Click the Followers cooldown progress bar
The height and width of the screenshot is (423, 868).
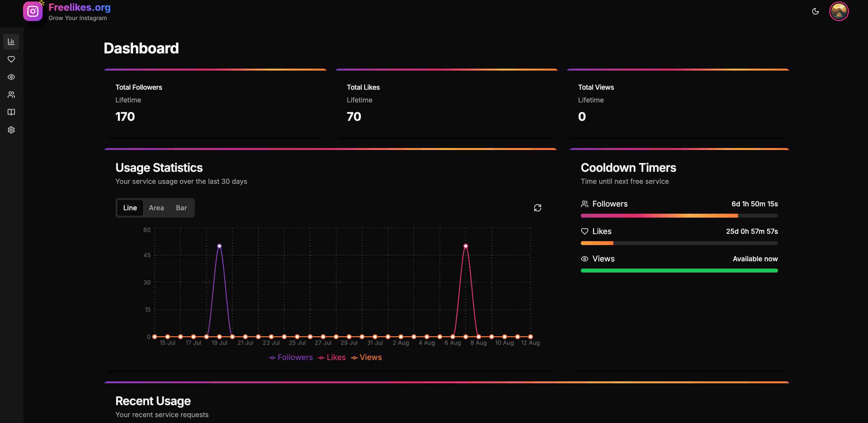[679, 216]
